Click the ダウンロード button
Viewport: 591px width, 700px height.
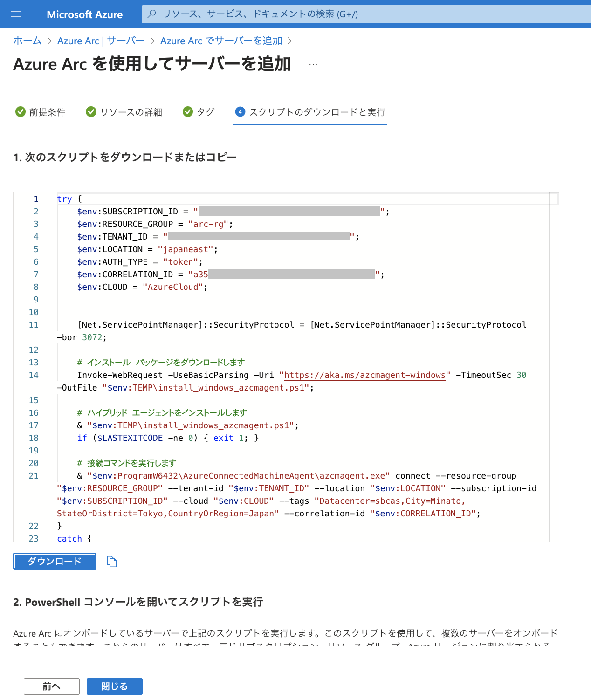pyautogui.click(x=55, y=561)
